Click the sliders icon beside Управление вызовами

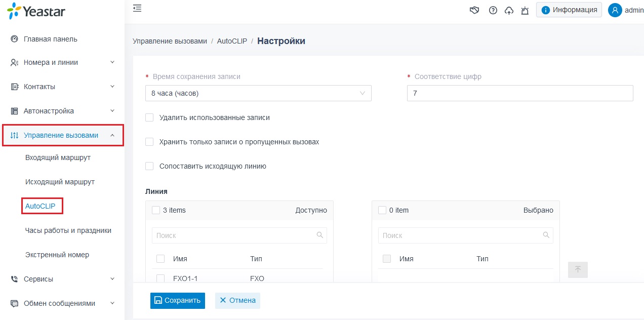point(15,135)
